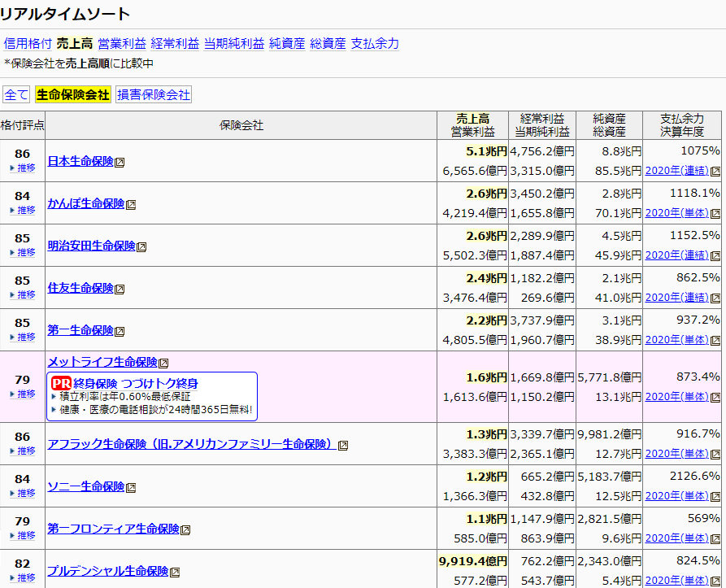Sort by 営業利益
726x588 pixels.
(x=122, y=44)
